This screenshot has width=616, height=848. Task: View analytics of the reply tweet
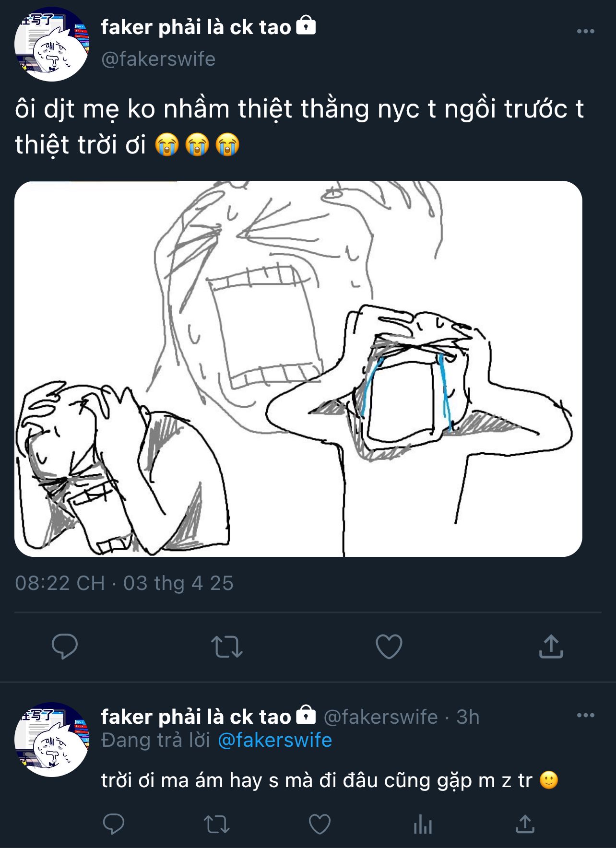point(423,824)
